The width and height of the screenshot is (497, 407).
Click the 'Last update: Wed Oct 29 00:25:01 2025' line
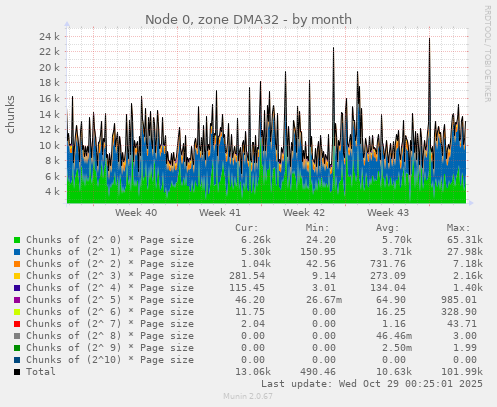[372, 384]
